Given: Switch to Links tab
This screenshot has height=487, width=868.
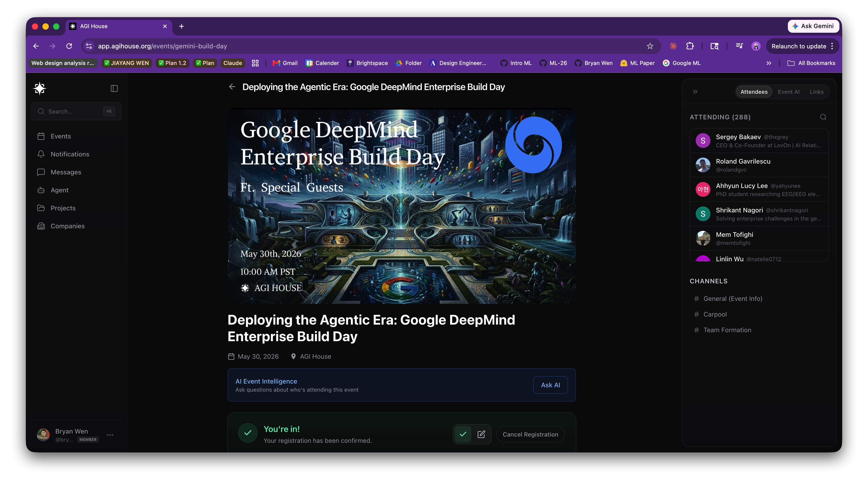Looking at the screenshot, I should point(816,92).
